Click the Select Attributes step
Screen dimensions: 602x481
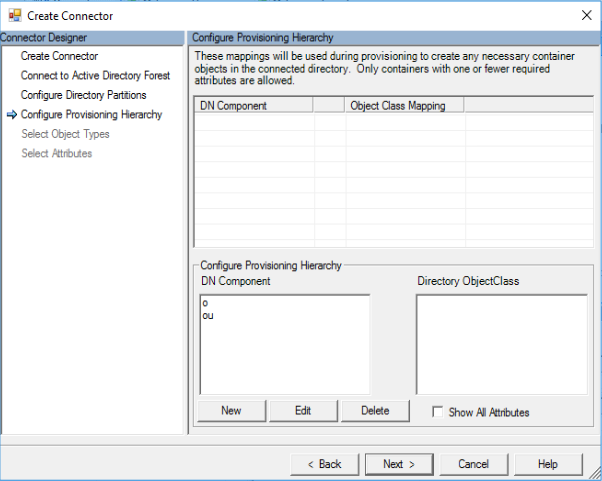click(x=56, y=153)
